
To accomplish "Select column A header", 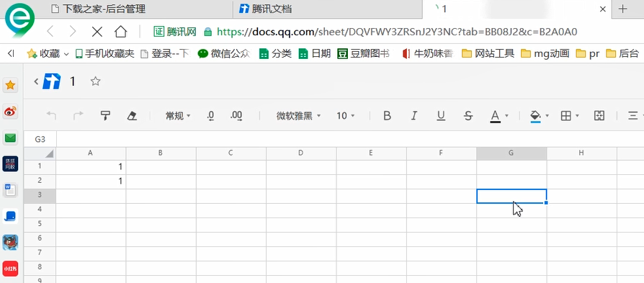I will coord(91,153).
